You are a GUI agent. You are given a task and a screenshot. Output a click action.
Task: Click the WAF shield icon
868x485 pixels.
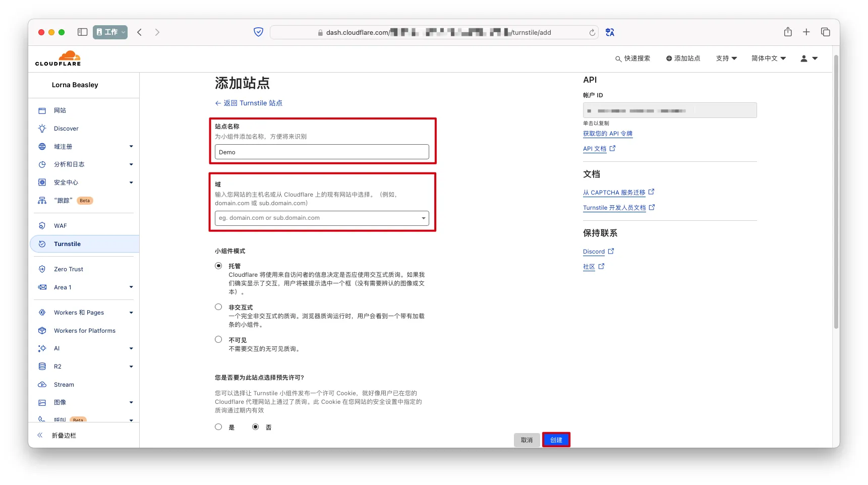[x=42, y=226]
